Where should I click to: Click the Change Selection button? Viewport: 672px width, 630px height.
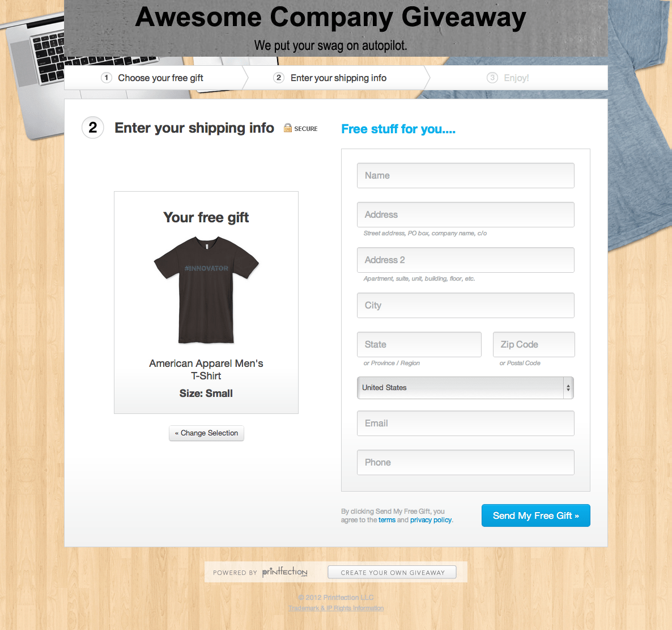(207, 433)
